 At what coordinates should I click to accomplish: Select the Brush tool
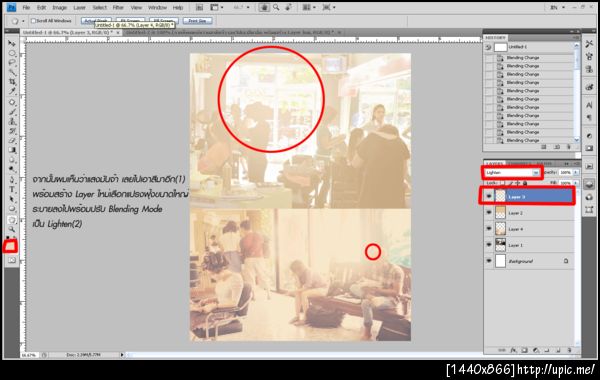(x=12, y=112)
